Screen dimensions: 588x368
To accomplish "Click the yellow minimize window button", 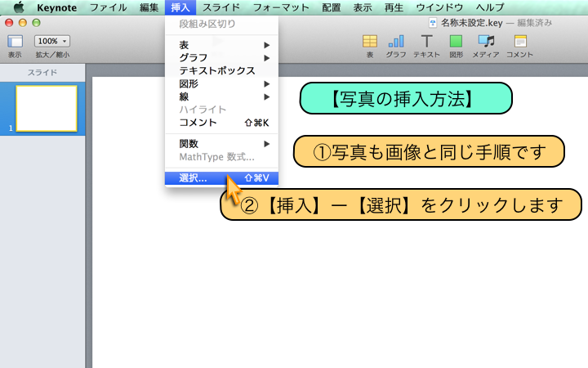I will point(23,23).
